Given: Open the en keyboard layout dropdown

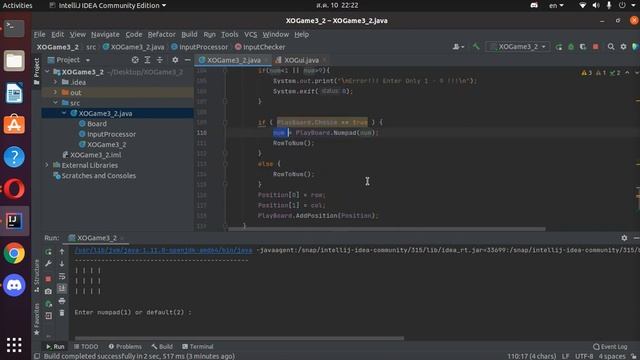Looking at the screenshot, I should pos(556,5).
